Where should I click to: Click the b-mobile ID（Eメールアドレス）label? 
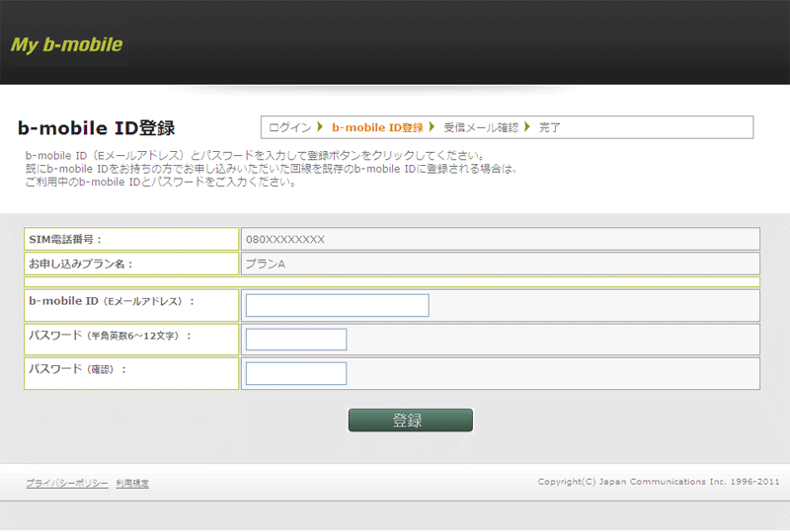coord(112,301)
